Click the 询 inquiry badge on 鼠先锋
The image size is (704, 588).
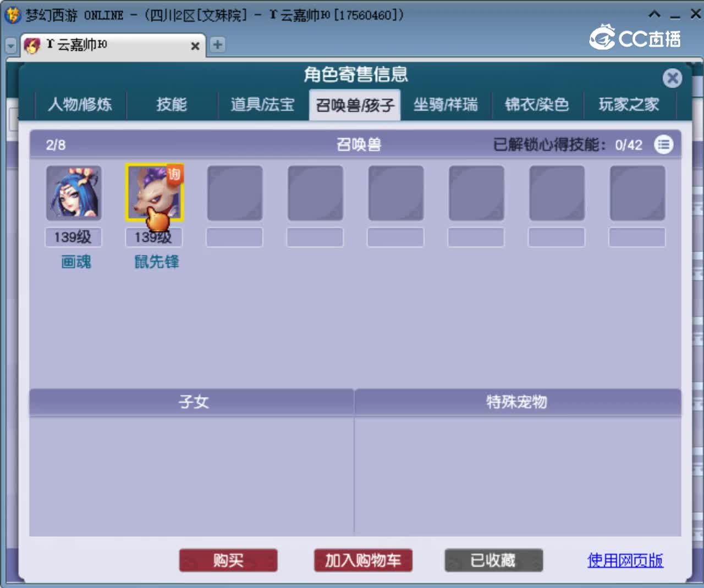click(x=174, y=174)
